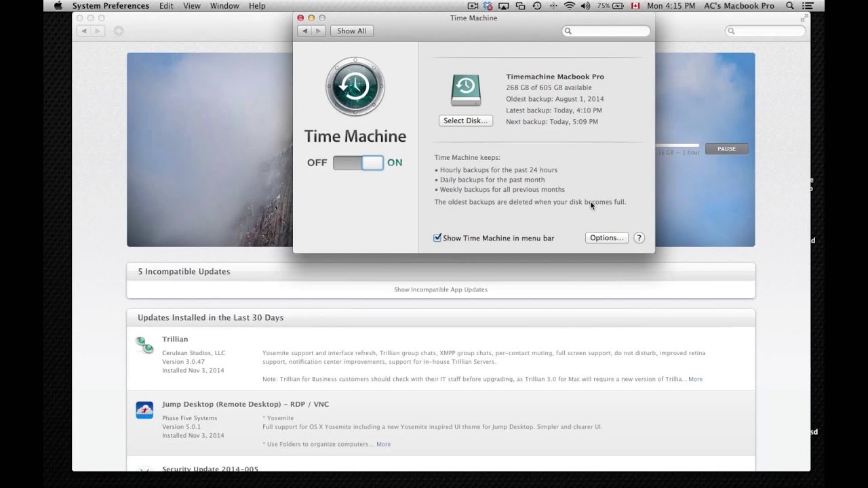The height and width of the screenshot is (488, 868).
Task: Open the Window menu
Action: point(224,5)
